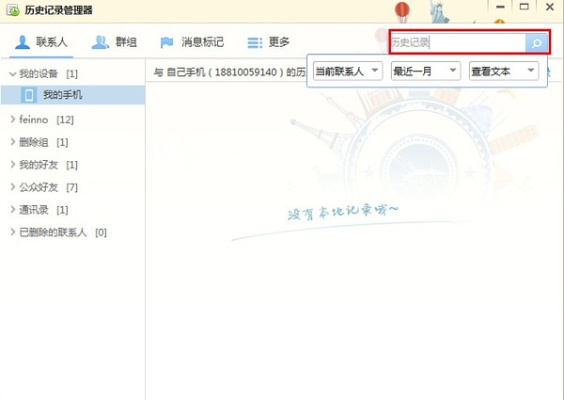Viewport: 564px width, 400px height.
Task: Click the 历史记录管理器 window title
Action: pyautogui.click(x=59, y=10)
